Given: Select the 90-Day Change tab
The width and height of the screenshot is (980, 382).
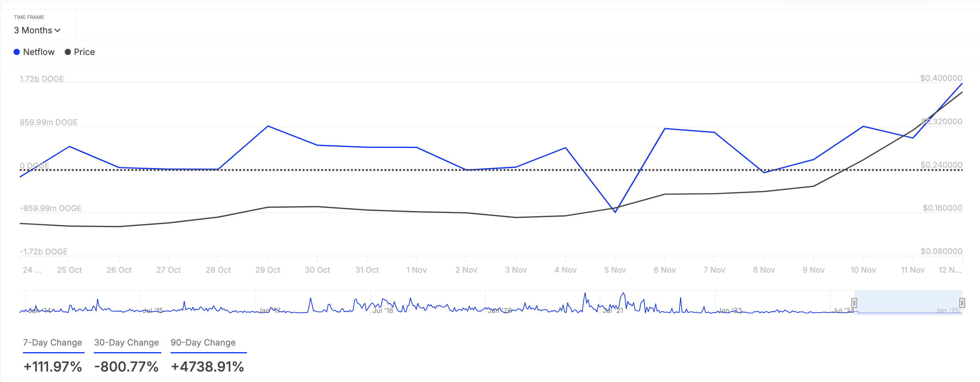Looking at the screenshot, I should point(204,343).
